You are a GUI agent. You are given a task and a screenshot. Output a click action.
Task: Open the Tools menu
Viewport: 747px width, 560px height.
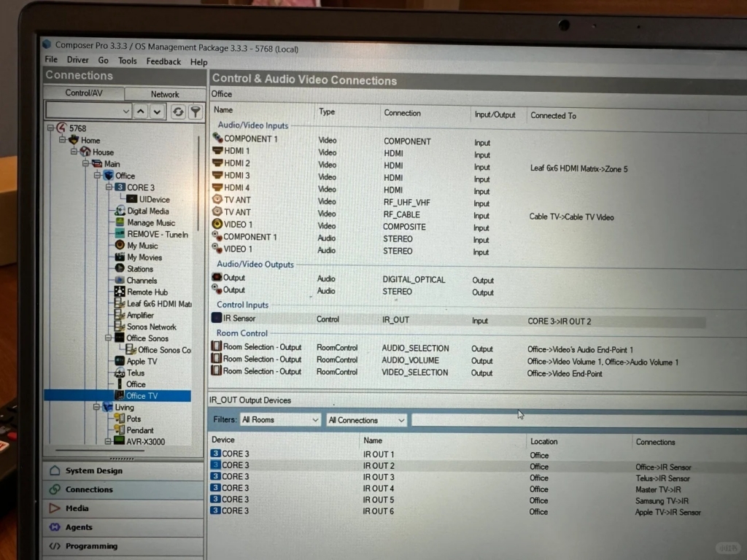pyautogui.click(x=127, y=61)
